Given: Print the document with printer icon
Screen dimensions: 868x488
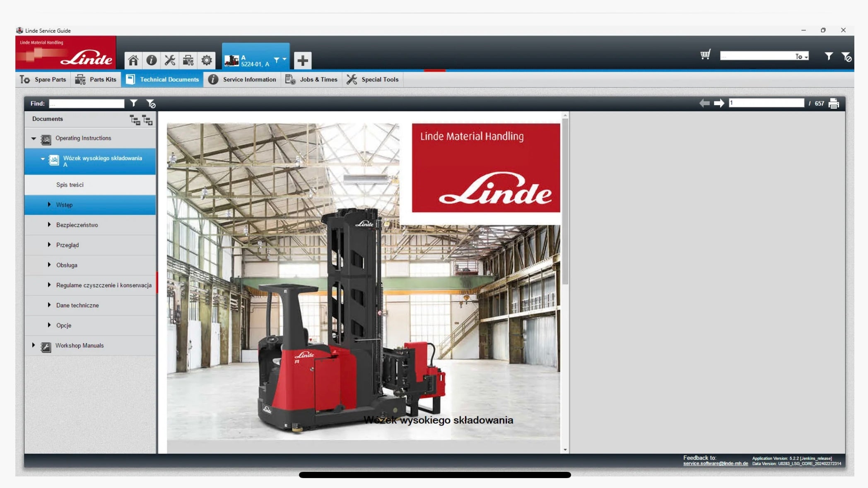Looking at the screenshot, I should pyautogui.click(x=834, y=103).
